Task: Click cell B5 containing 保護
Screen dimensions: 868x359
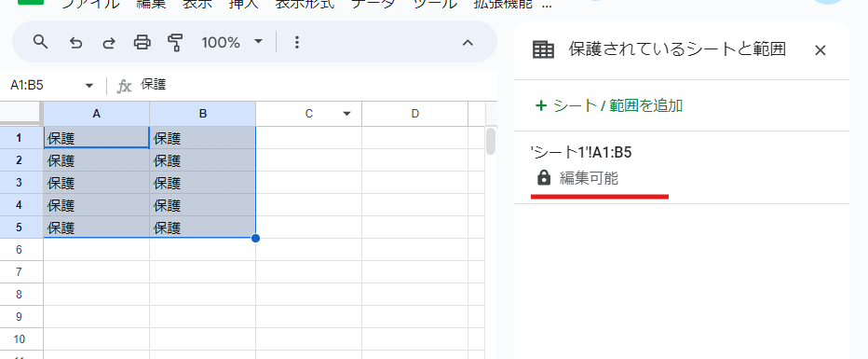Action: tap(203, 228)
